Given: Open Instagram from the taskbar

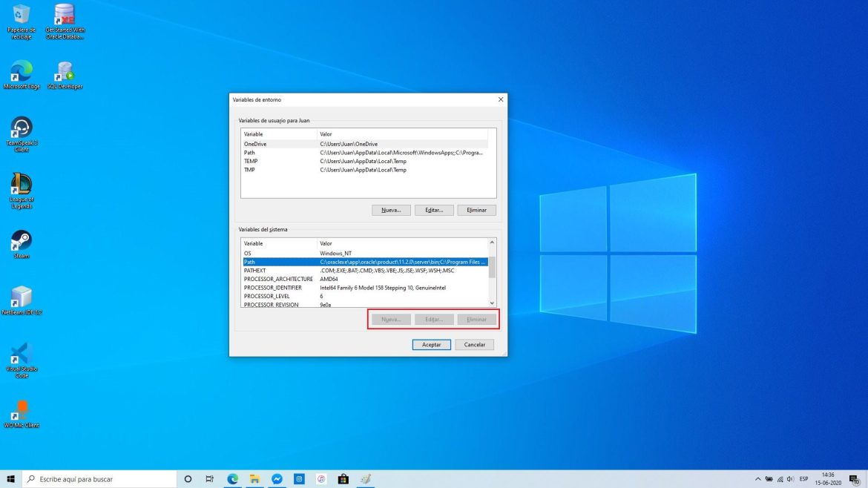Looking at the screenshot, I should tap(299, 478).
